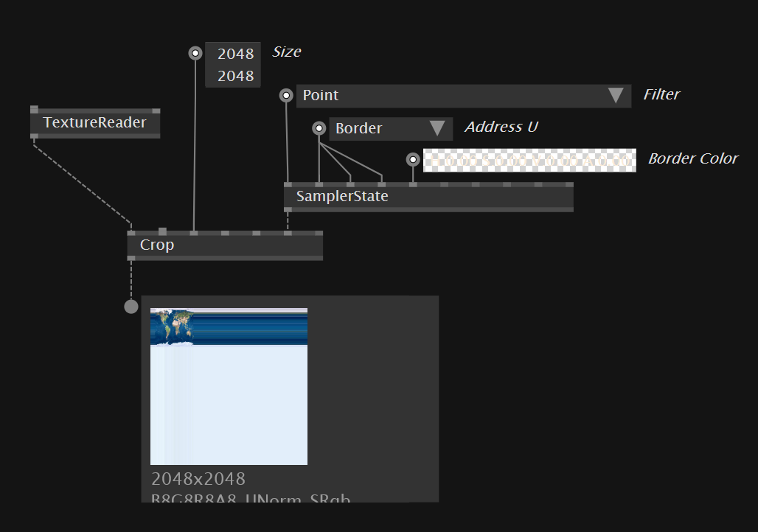758x532 pixels.
Task: Click the second Size value 2048
Action: (x=235, y=76)
